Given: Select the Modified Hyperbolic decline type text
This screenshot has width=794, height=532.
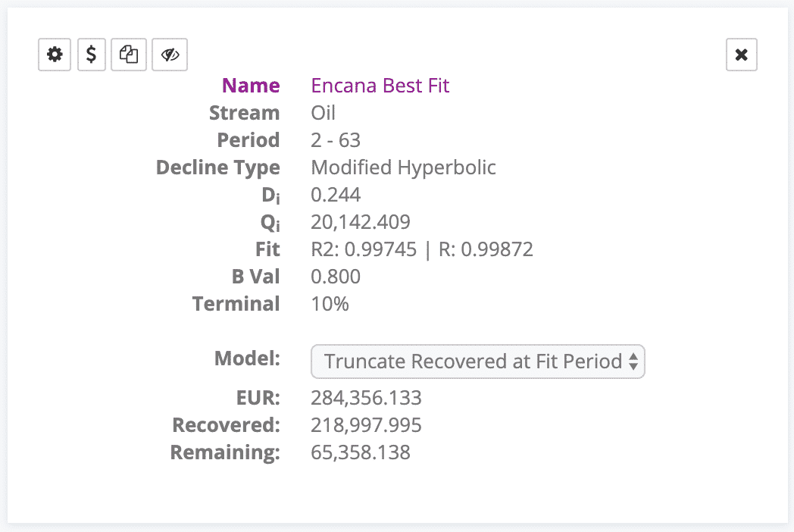Looking at the screenshot, I should [403, 167].
